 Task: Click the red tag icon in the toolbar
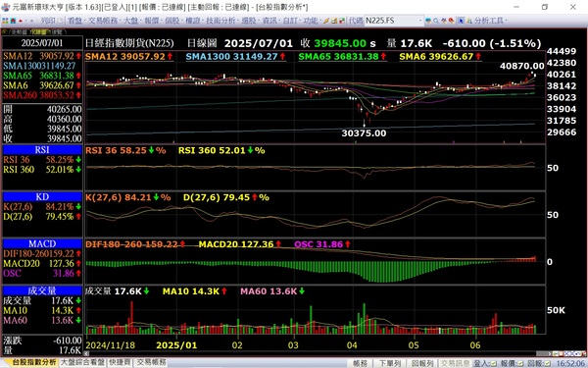point(452,21)
